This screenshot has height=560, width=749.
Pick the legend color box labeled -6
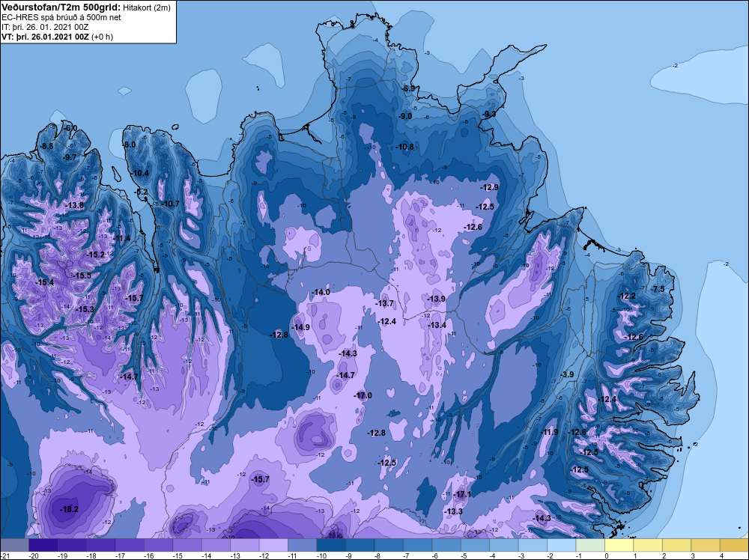pos(446,545)
